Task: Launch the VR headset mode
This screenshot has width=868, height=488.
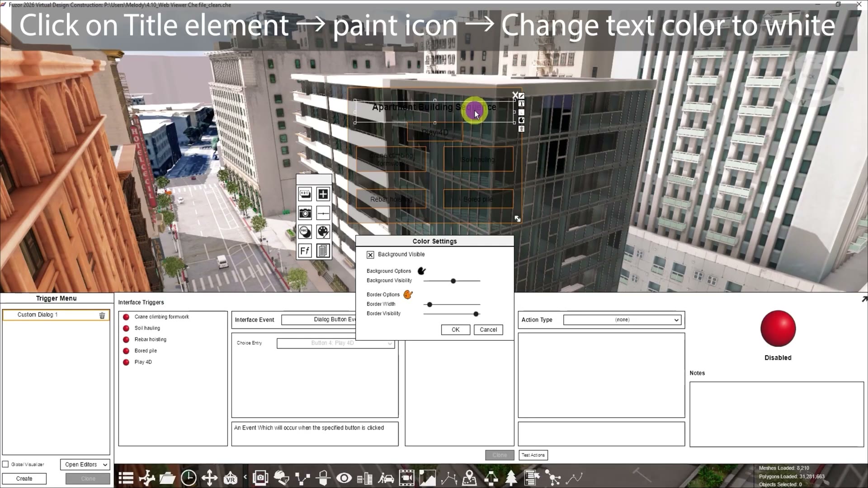Action: pyautogui.click(x=230, y=478)
